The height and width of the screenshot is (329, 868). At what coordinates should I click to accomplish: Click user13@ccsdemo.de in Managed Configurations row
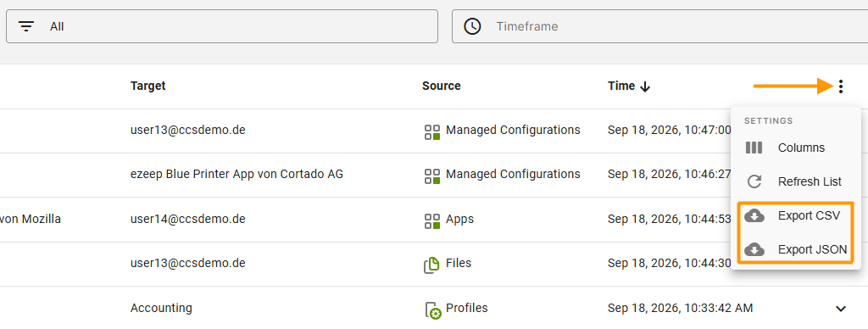187,131
